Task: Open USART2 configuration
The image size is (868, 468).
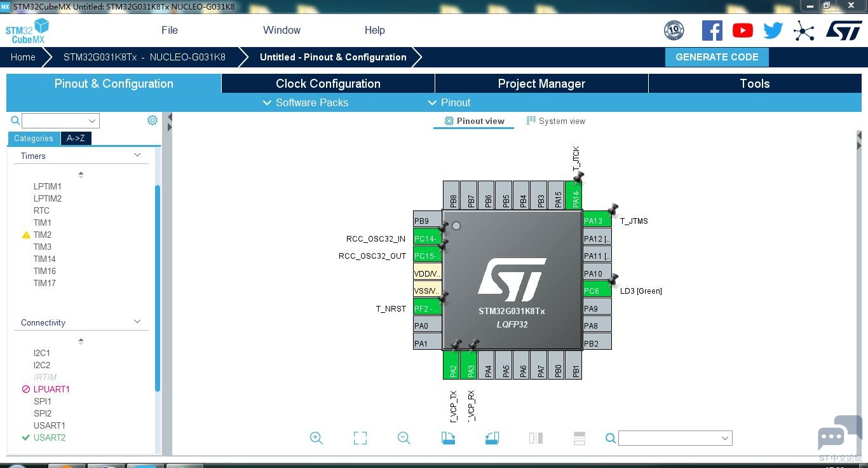Action: click(50, 437)
